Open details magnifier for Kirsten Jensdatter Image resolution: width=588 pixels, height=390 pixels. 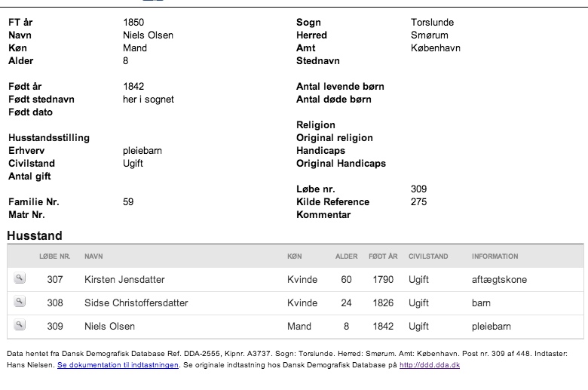click(x=20, y=278)
